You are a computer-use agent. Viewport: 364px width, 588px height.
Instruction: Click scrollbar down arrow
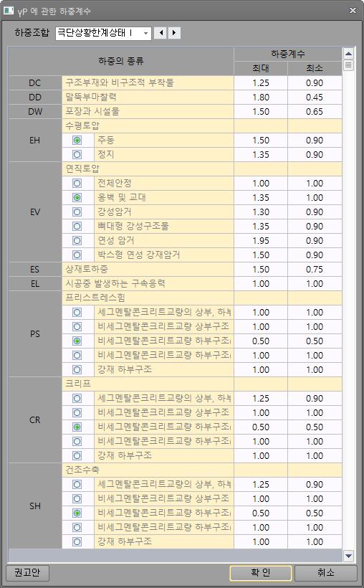(349, 556)
